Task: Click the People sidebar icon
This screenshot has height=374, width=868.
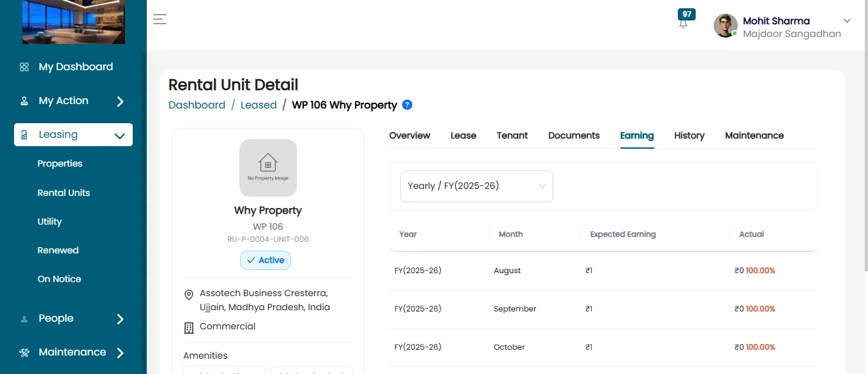Action: (x=24, y=318)
